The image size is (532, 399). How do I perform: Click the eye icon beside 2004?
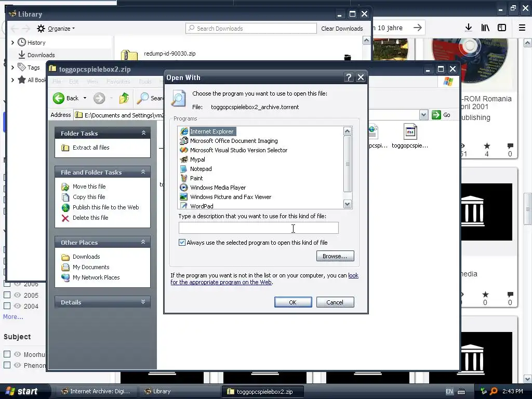17,305
